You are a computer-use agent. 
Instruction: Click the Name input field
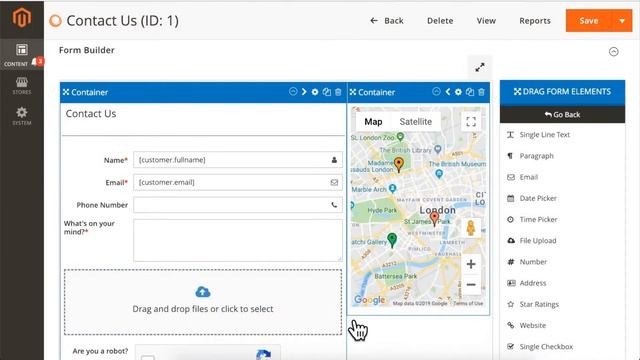[x=238, y=160]
